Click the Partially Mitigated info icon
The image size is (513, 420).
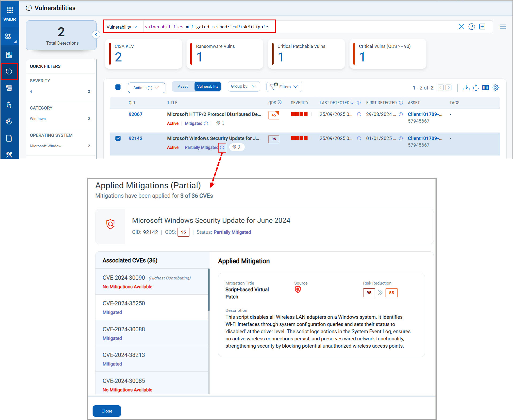[222, 147]
